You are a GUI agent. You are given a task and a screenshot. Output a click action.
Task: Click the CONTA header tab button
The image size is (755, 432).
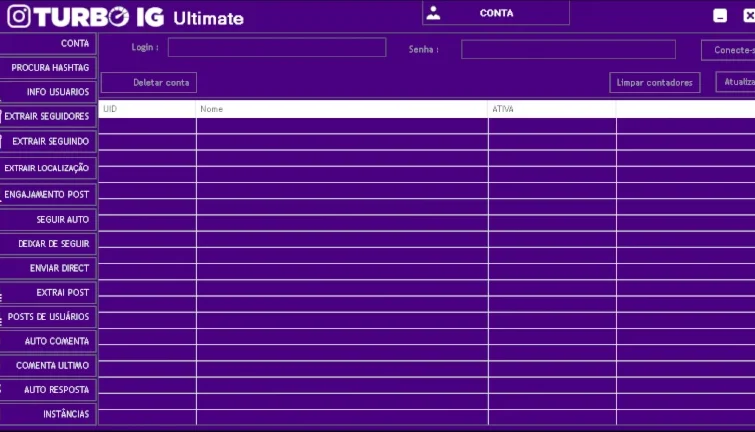496,13
